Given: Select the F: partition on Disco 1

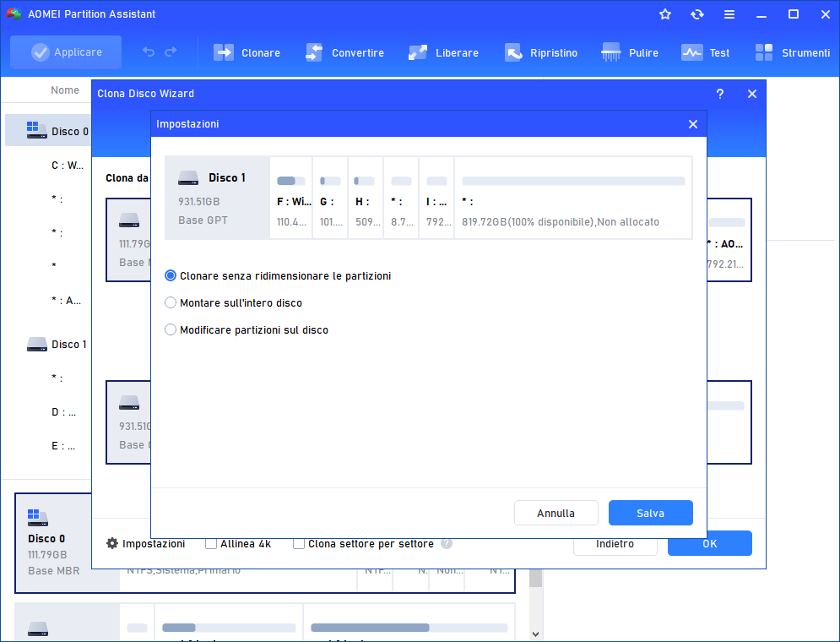Looking at the screenshot, I should tap(291, 198).
